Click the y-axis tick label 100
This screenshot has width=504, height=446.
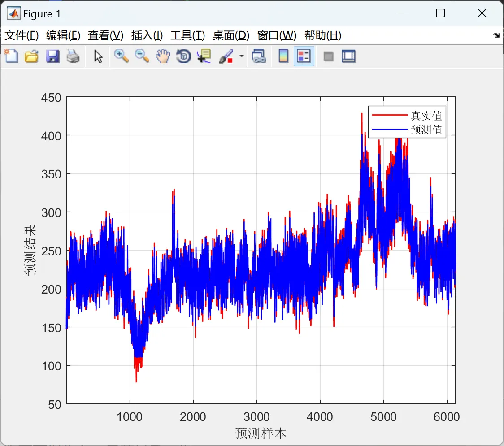pos(51,366)
